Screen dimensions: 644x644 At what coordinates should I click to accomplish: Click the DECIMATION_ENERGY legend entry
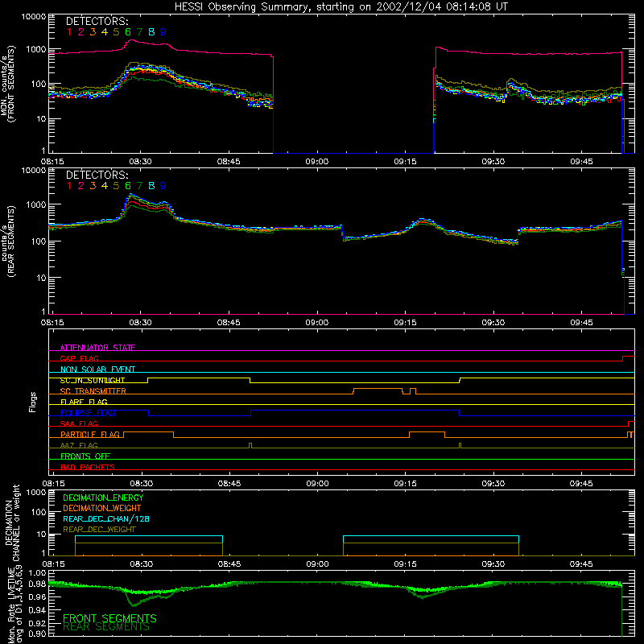coord(103,497)
